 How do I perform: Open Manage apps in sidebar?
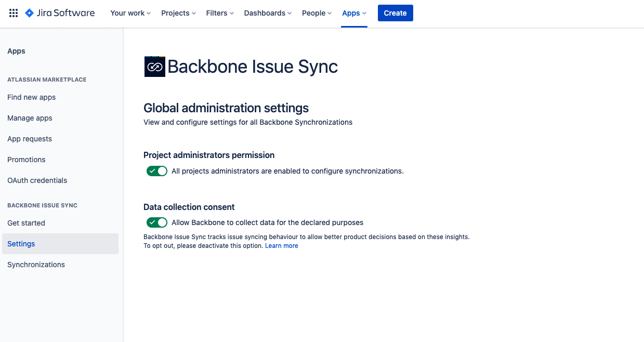30,118
